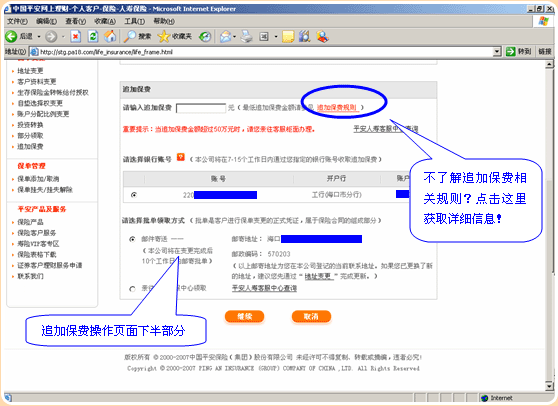Click the Forward arrow icon
This screenshot has width=558, height=406.
point(51,36)
